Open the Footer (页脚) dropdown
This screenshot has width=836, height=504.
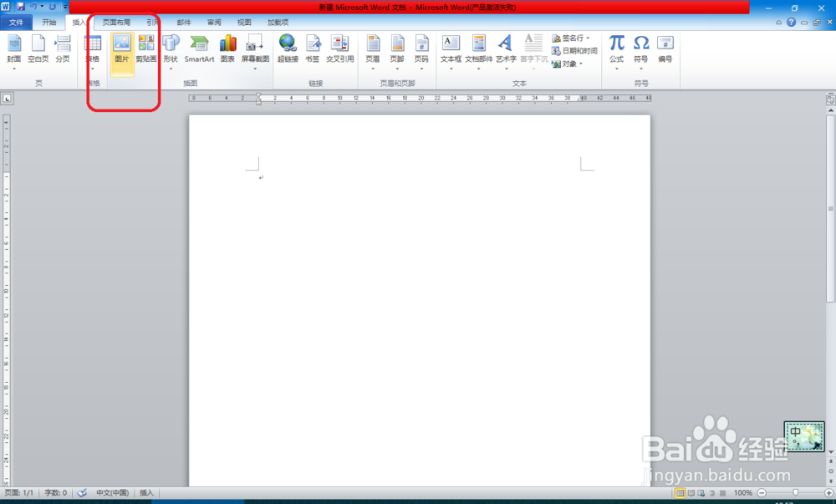pyautogui.click(x=397, y=51)
